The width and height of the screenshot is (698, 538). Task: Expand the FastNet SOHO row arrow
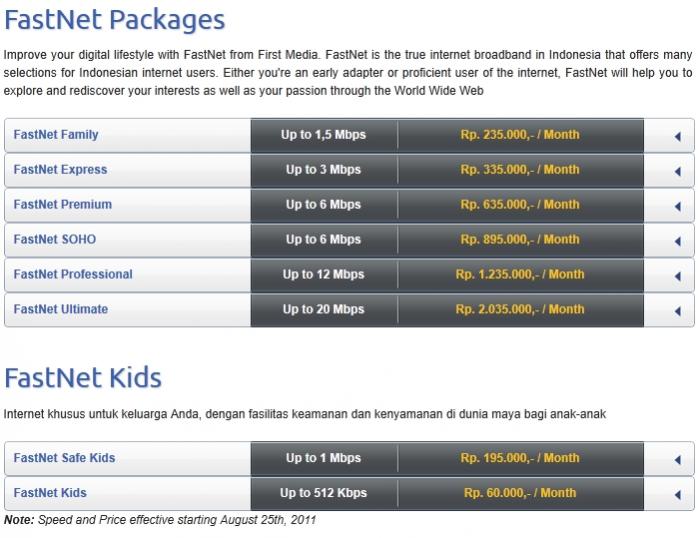(678, 241)
